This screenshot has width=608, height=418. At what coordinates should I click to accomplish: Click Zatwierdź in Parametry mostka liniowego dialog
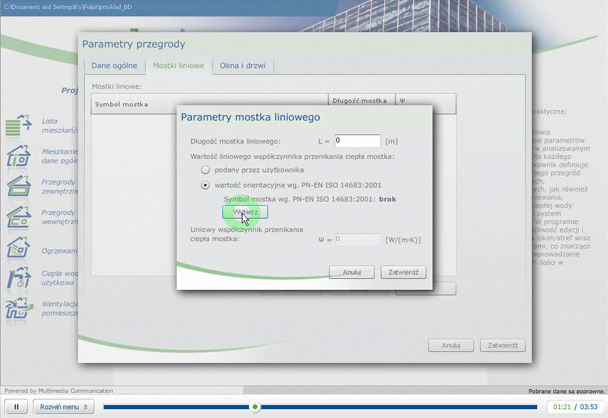pyautogui.click(x=403, y=272)
